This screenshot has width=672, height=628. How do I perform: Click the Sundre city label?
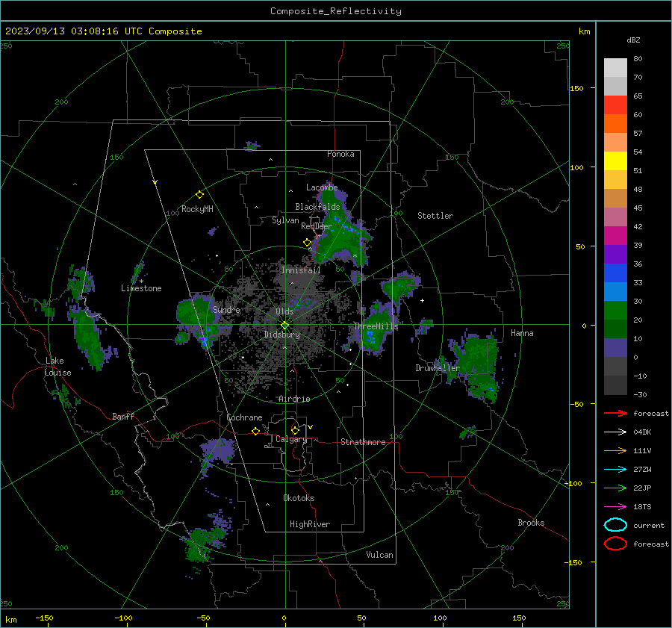tap(226, 310)
